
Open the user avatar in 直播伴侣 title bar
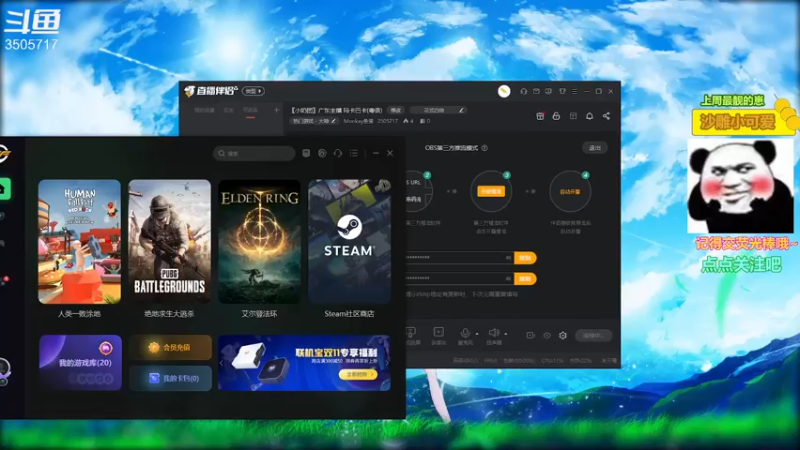[504, 91]
